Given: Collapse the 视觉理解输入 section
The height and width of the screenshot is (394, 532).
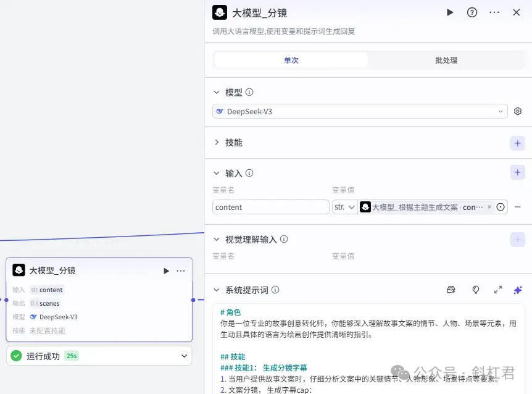Looking at the screenshot, I should coord(217,239).
